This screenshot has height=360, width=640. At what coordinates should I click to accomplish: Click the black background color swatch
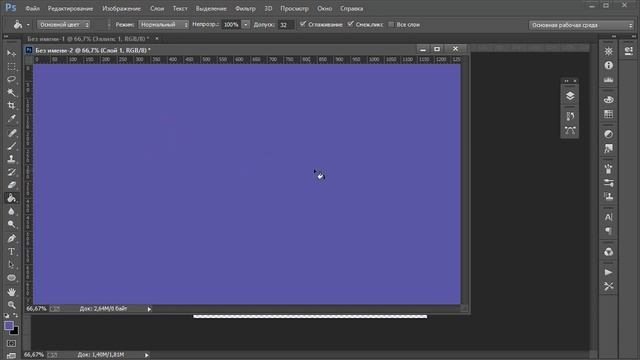click(x=15, y=331)
